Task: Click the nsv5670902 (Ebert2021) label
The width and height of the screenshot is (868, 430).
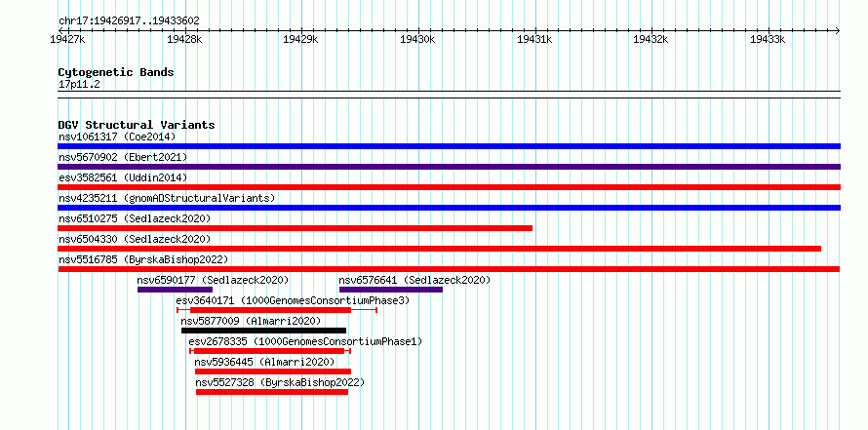Action: click(x=123, y=157)
